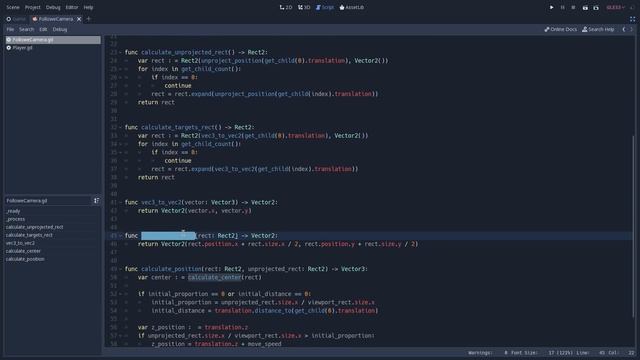Viewport: 640px width, 360px height.
Task: Select Player.gd in script list
Action: click(53, 48)
